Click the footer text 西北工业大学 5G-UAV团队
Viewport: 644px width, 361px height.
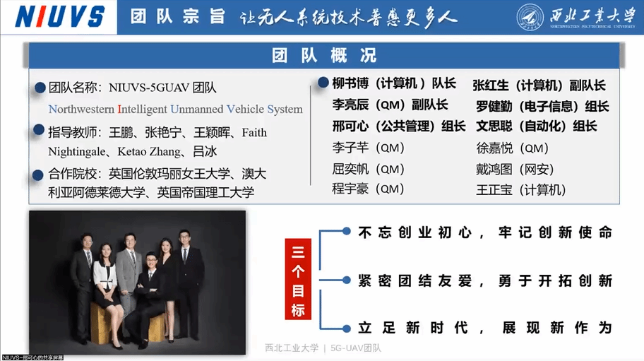pos(323,347)
